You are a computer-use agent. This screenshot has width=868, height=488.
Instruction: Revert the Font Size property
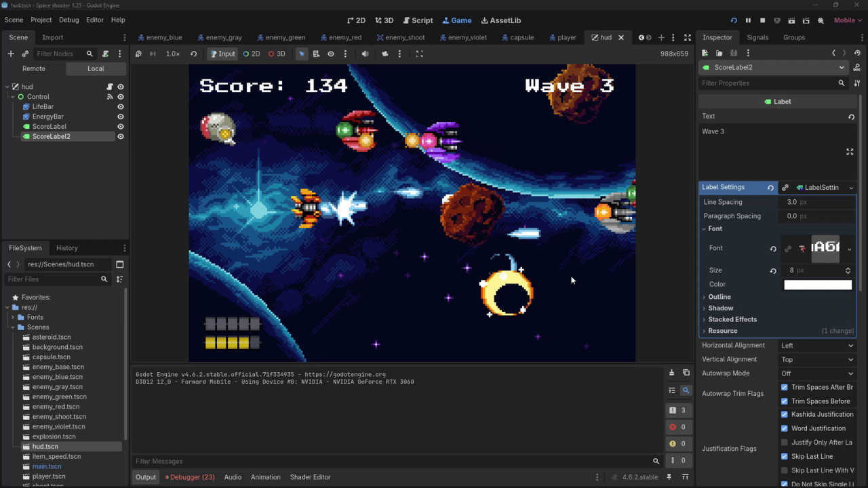coord(773,270)
